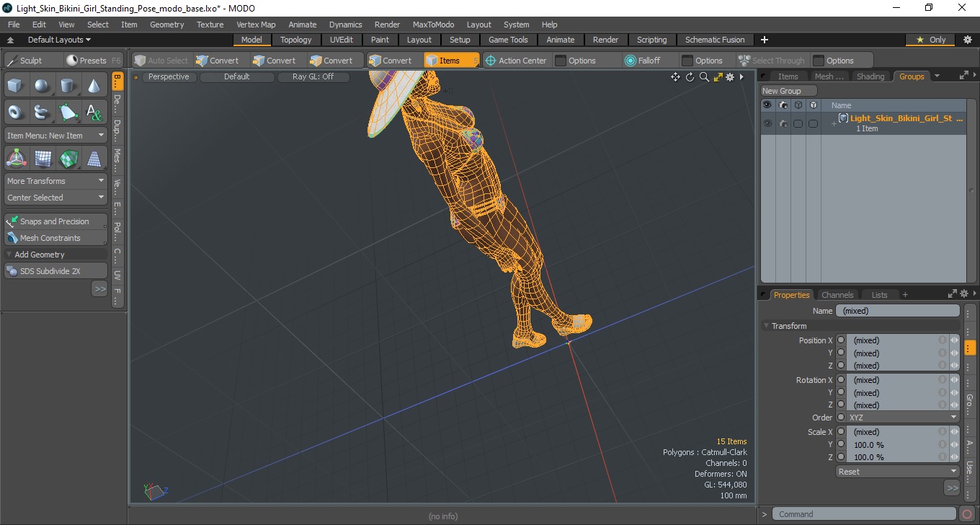This screenshot has height=525, width=980.
Task: Toggle the Order channel circle
Action: [841, 418]
